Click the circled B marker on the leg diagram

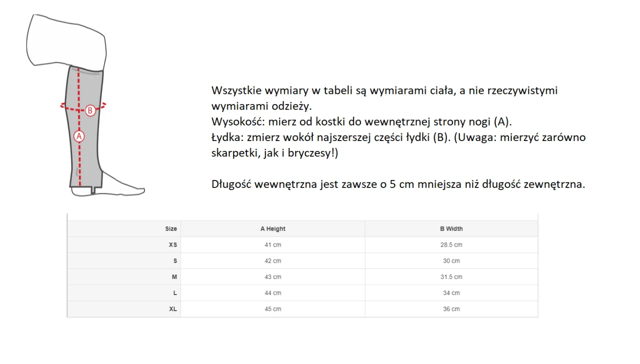tap(90, 110)
